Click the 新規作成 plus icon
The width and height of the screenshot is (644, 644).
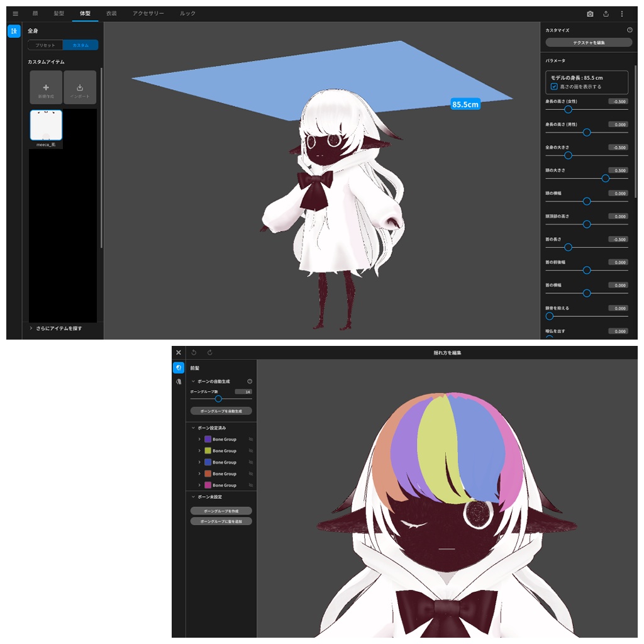45,87
